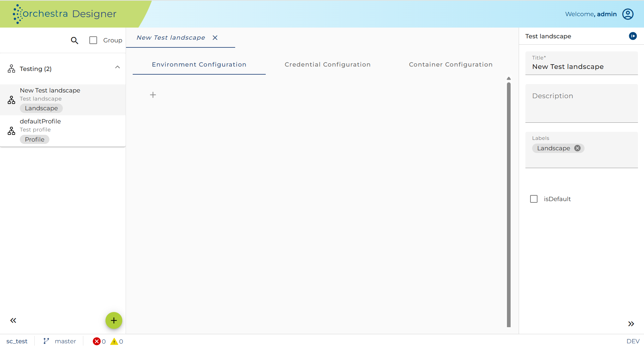Collapse the Testing (2) group chevron
644x347 pixels.
coord(118,67)
